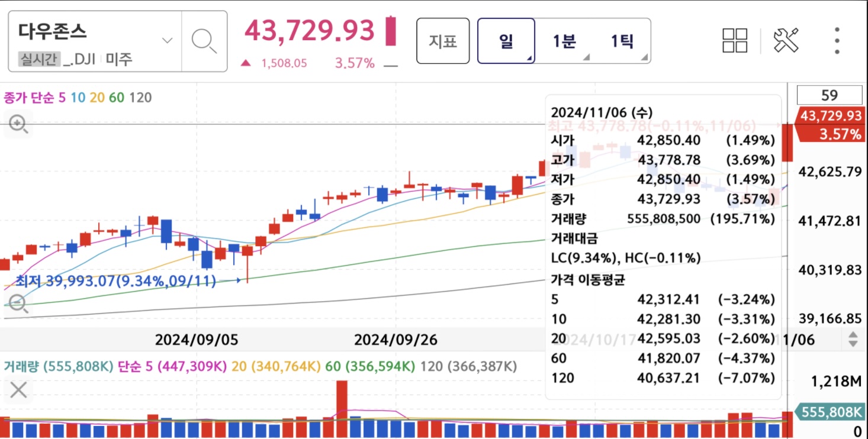
Task: Click the teal 555,808K volume axis tag
Action: point(830,412)
